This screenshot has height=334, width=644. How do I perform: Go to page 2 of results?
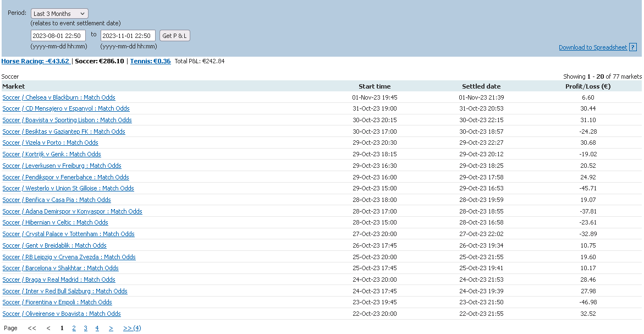(x=74, y=328)
